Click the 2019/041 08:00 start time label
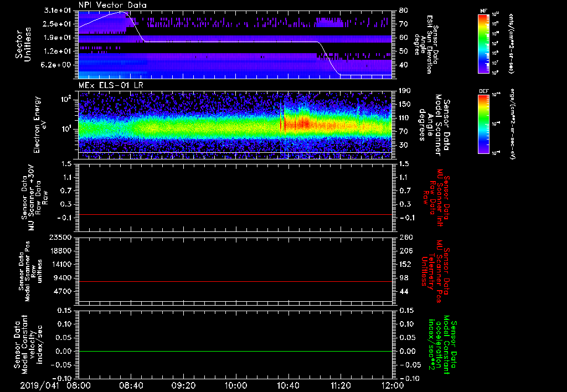Viewport: 567px width, 392px height. (55, 385)
